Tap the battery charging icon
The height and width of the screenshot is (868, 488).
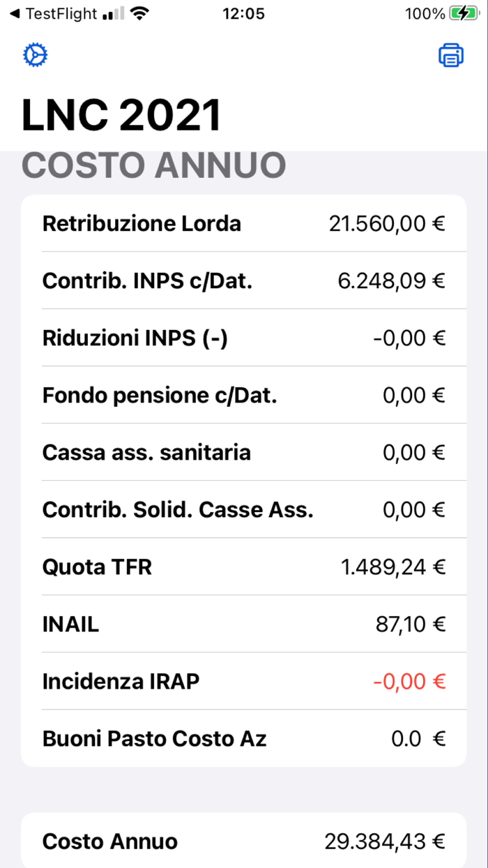(464, 14)
